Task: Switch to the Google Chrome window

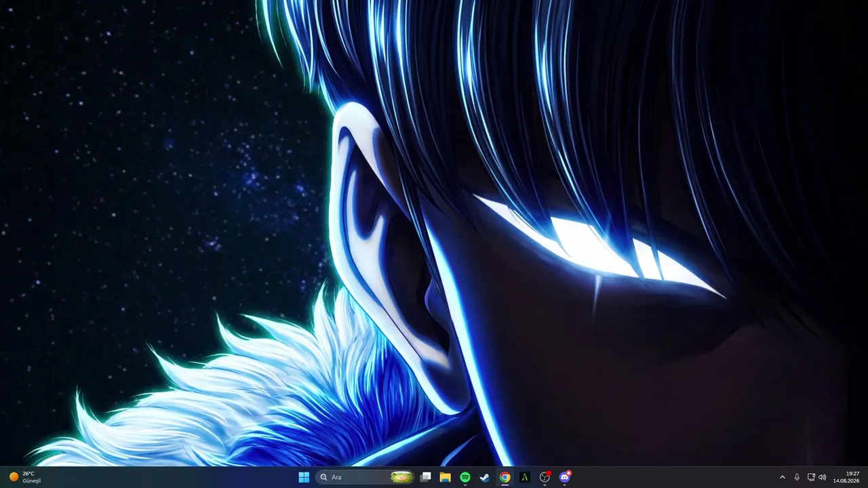Action: click(x=505, y=477)
